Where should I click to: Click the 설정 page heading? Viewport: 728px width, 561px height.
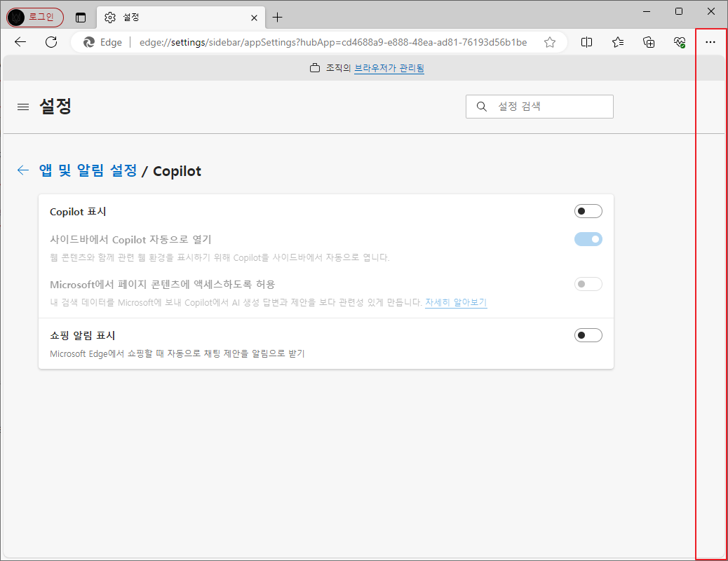pyautogui.click(x=55, y=107)
